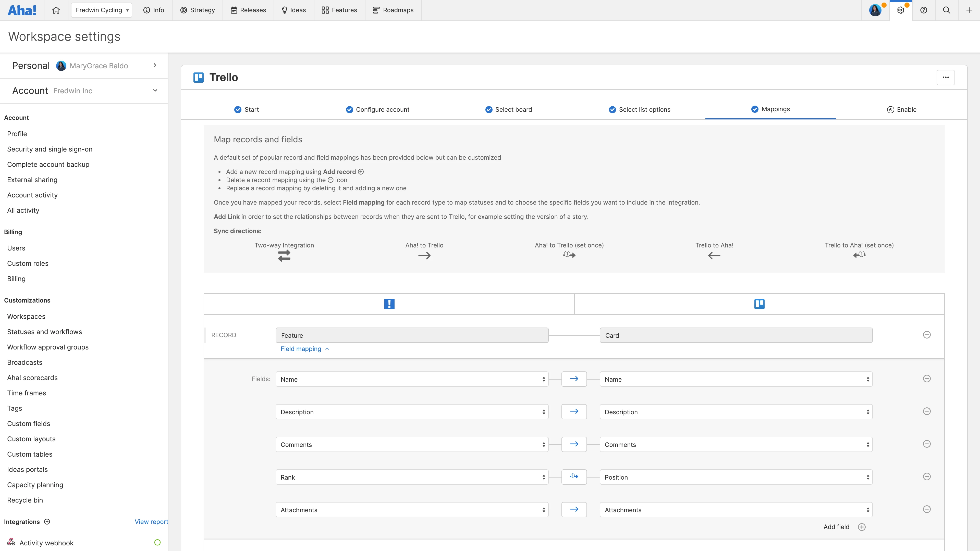Switch to the Enable tab
Viewport: 980px width, 551px height.
point(902,109)
